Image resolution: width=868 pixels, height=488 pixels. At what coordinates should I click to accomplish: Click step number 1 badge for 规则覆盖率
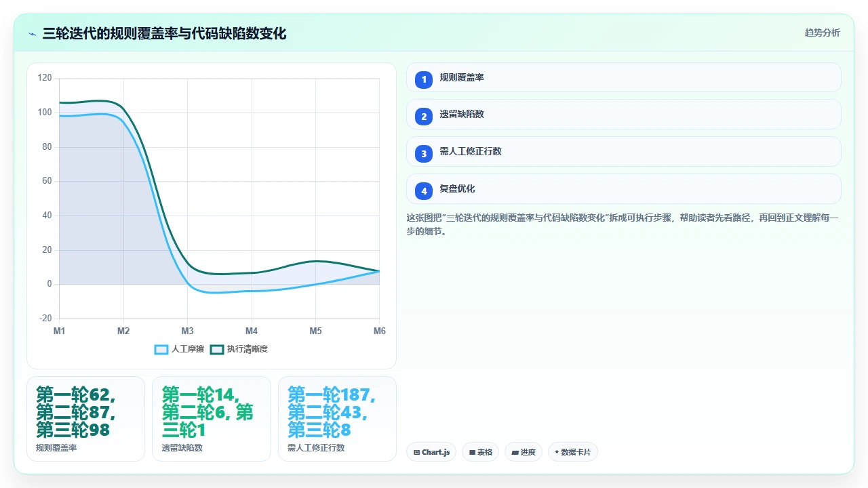pyautogui.click(x=424, y=79)
